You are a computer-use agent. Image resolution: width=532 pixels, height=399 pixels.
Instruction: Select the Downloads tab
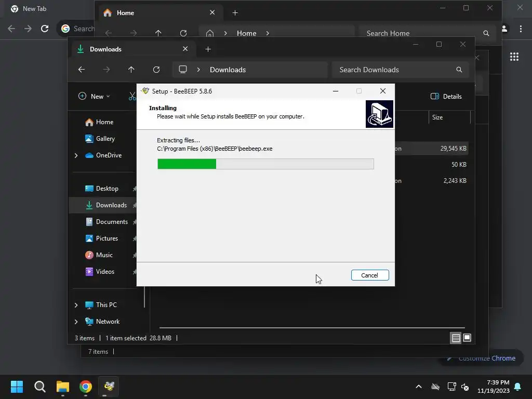[133, 49]
